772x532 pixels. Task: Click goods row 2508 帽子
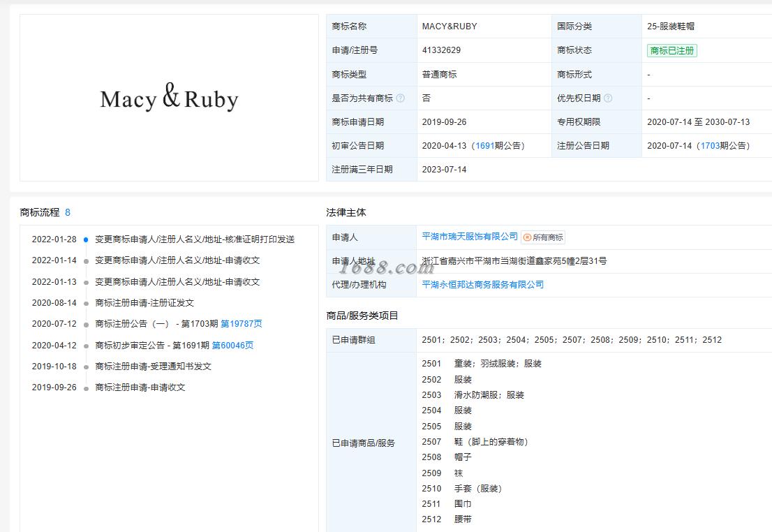point(447,457)
